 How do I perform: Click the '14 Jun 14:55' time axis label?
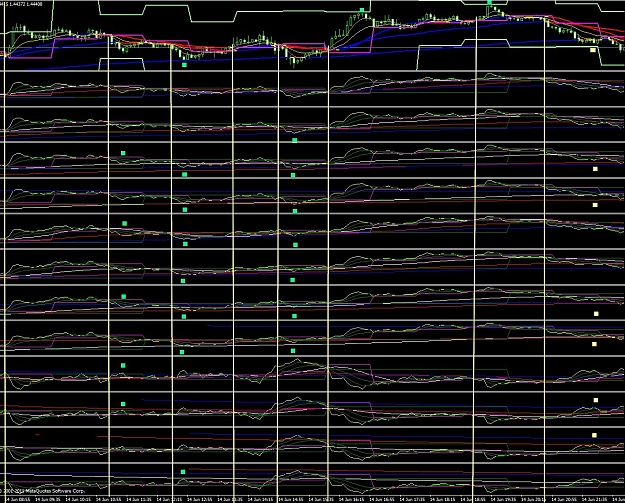pyautogui.click(x=291, y=499)
